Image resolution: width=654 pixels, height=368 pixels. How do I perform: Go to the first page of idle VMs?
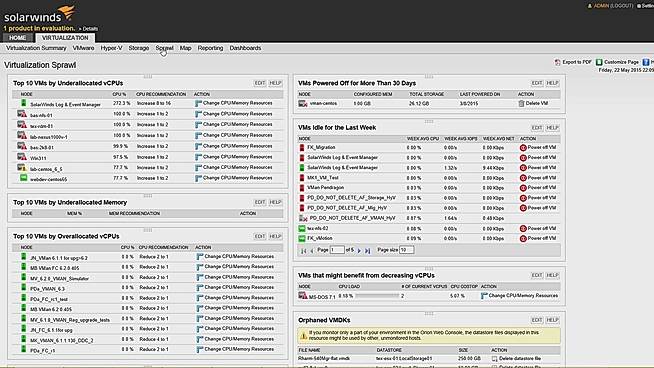pyautogui.click(x=303, y=251)
